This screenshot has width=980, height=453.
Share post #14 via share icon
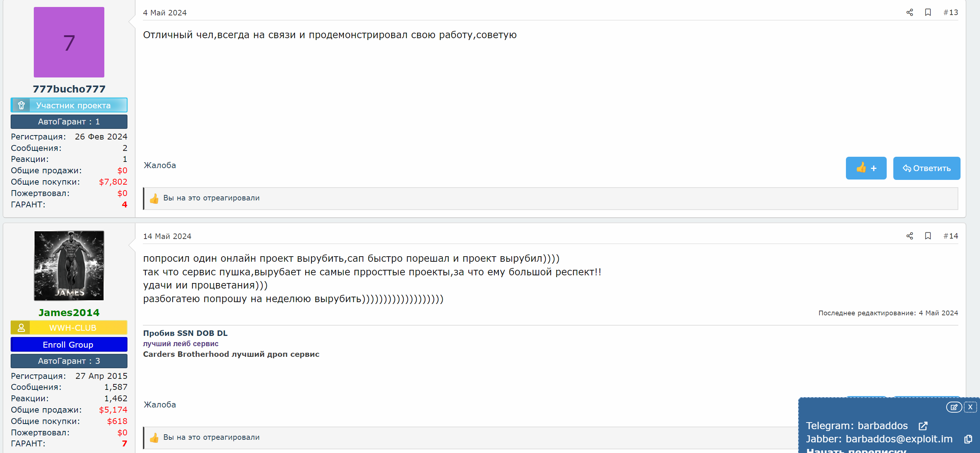909,236
